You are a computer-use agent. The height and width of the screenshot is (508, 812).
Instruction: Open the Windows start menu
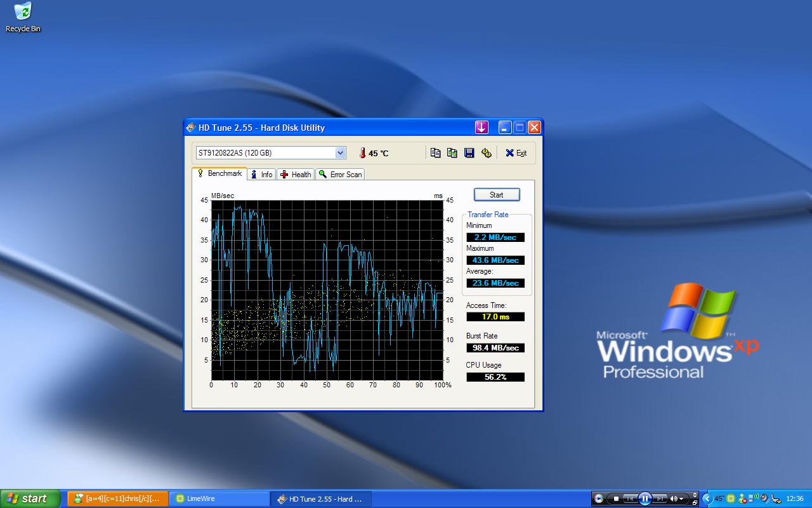tap(30, 498)
